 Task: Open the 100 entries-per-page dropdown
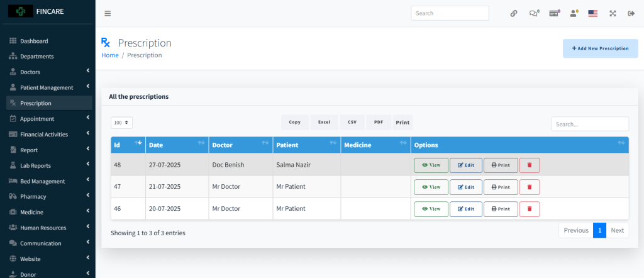[121, 123]
